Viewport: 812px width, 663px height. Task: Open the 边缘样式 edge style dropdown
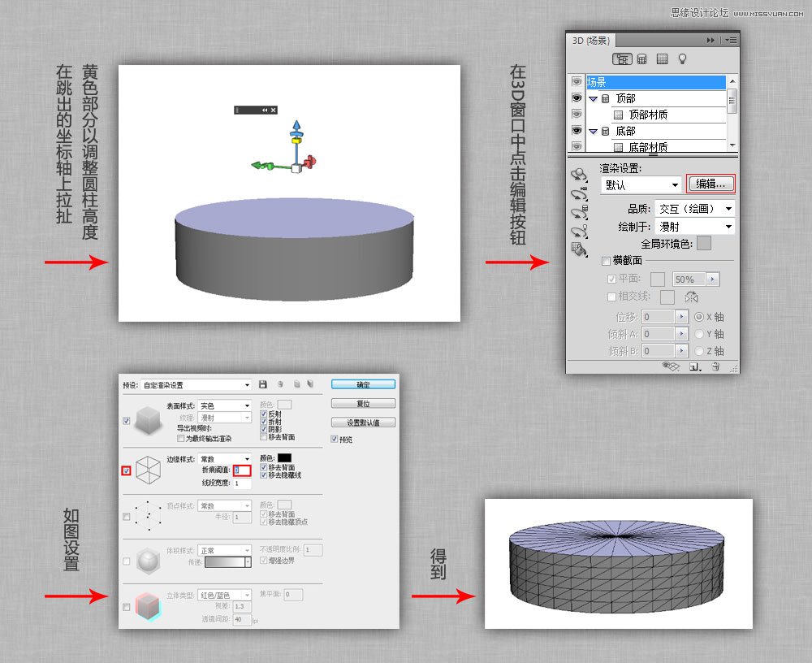224,459
